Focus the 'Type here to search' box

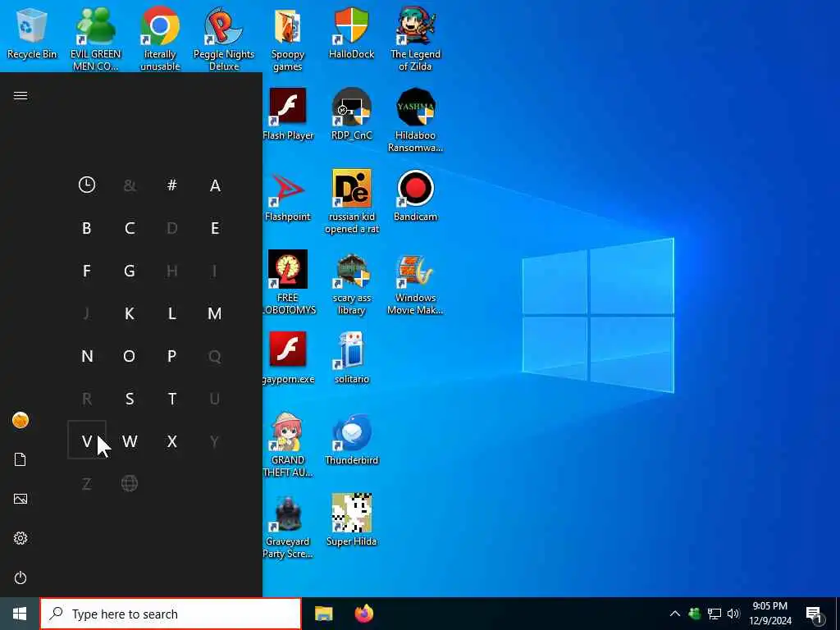[171, 614]
